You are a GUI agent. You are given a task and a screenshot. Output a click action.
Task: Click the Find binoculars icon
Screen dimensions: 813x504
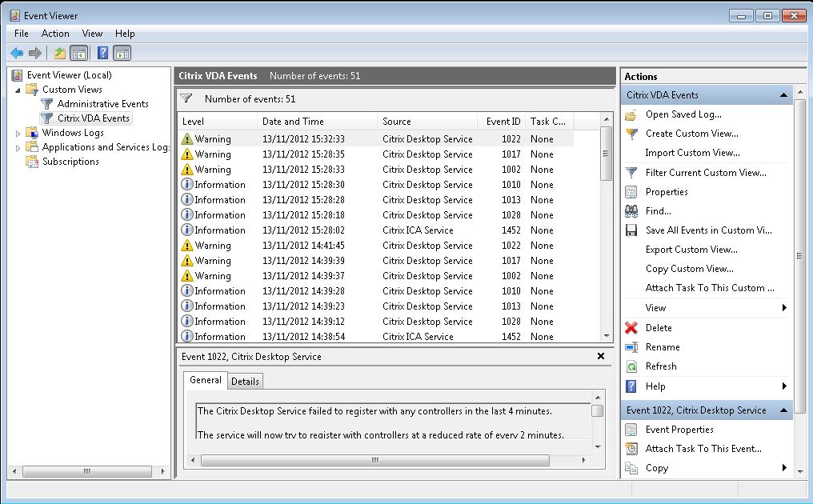631,211
